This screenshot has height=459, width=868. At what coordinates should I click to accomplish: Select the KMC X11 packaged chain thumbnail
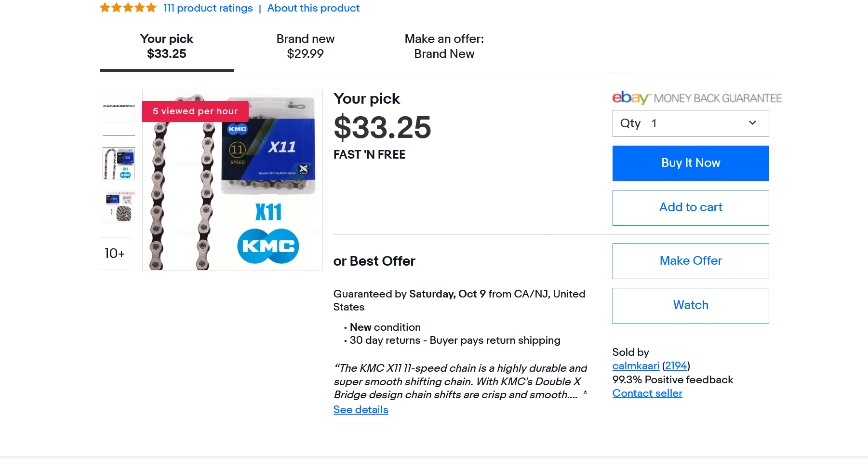point(119,163)
